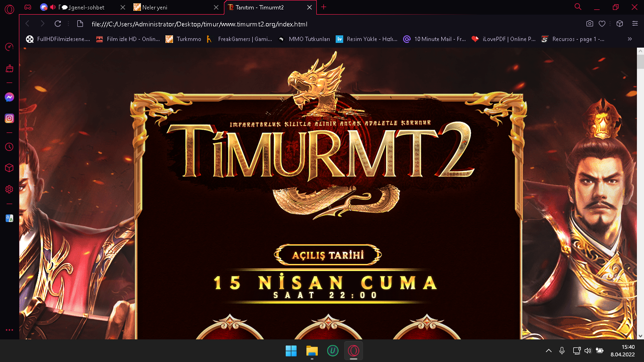This screenshot has width=644, height=362.
Task: Open Extensions from the sidebar cube icon
Action: (9, 168)
